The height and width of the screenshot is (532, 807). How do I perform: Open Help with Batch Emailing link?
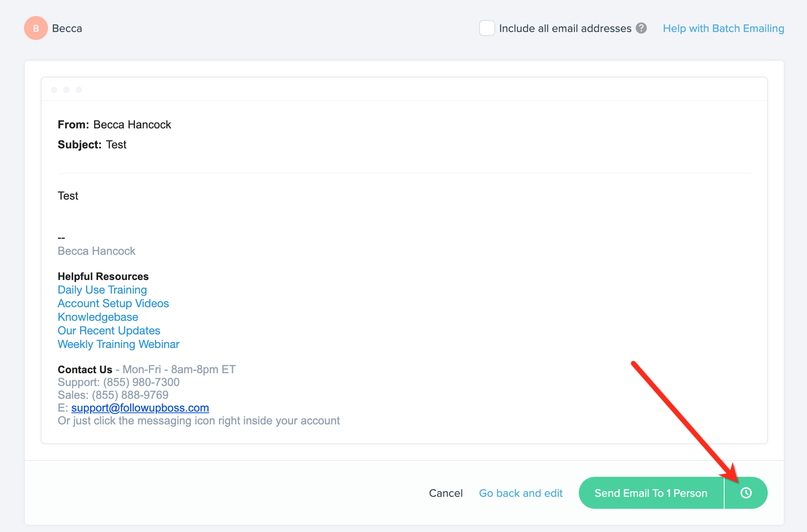tap(723, 28)
